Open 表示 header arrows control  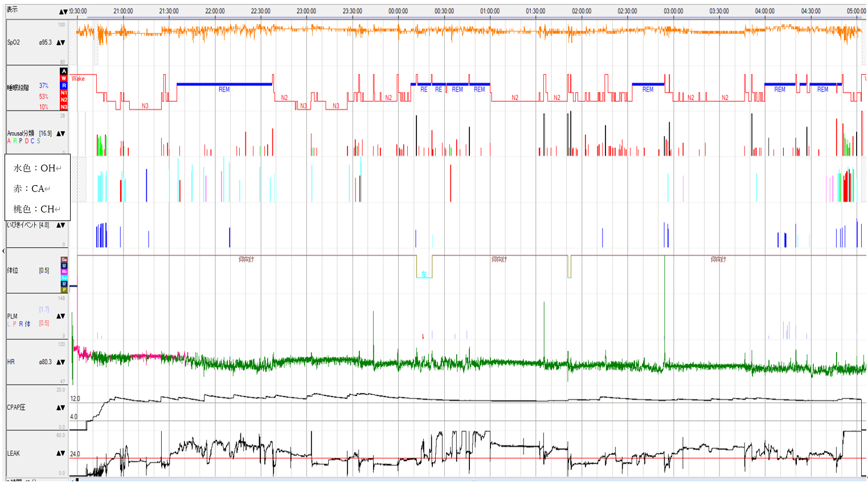pos(63,11)
